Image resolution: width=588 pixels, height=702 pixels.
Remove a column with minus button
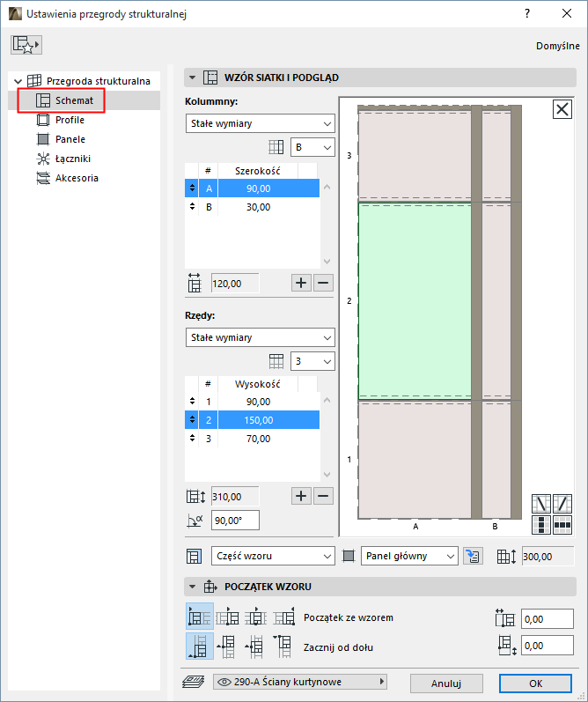(323, 283)
